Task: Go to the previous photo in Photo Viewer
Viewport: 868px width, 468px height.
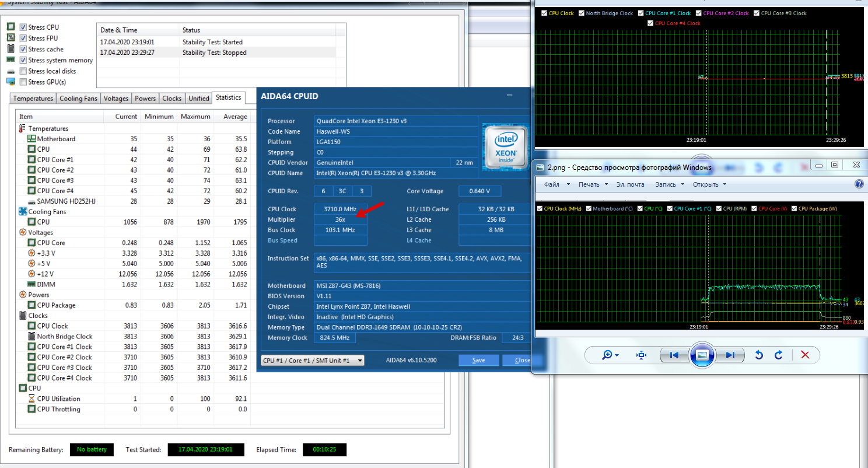Action: (x=674, y=355)
